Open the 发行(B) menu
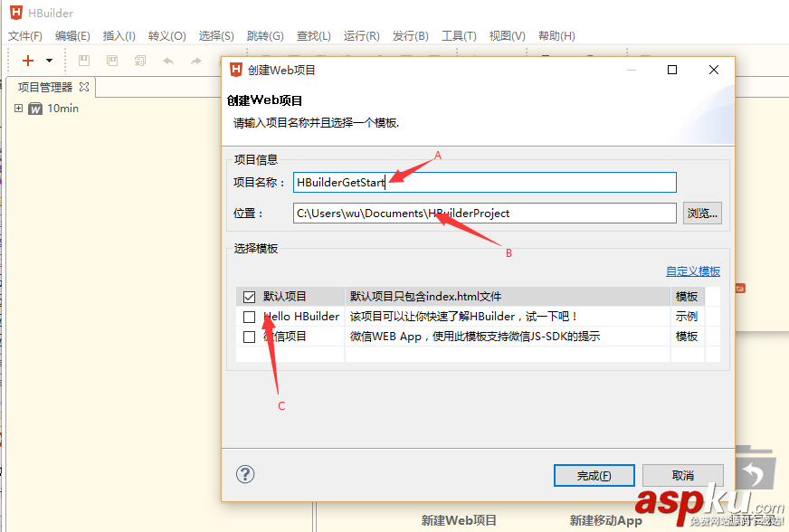Viewport: 789px width, 532px height. pos(411,35)
